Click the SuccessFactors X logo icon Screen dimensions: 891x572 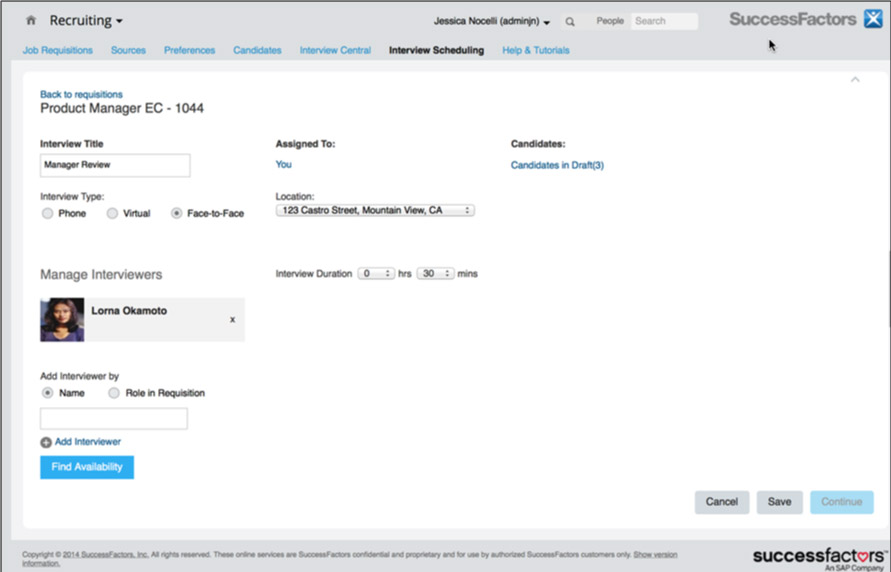pos(872,19)
